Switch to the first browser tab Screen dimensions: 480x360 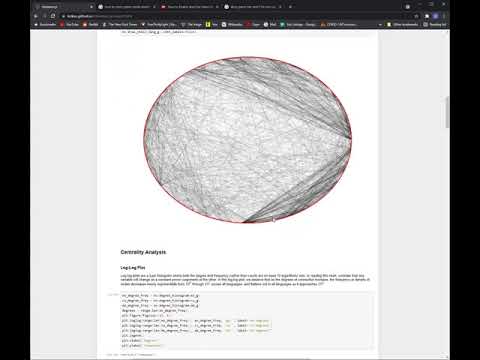click(63, 7)
